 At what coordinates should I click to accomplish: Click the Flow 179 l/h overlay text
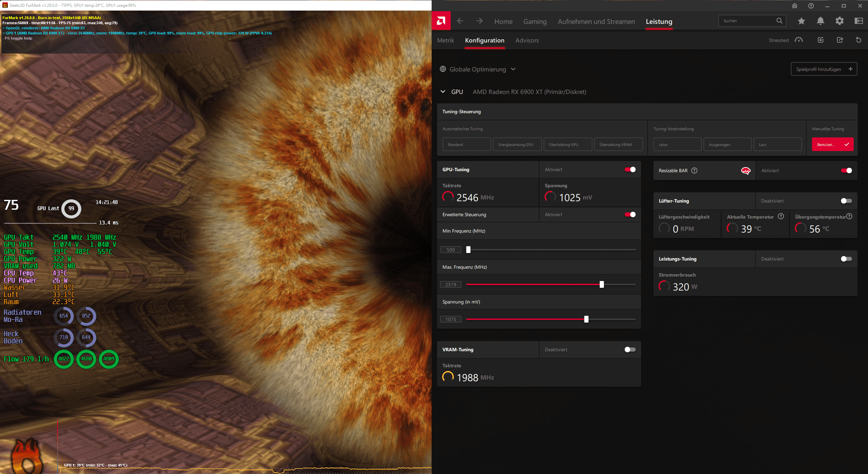click(x=26, y=359)
